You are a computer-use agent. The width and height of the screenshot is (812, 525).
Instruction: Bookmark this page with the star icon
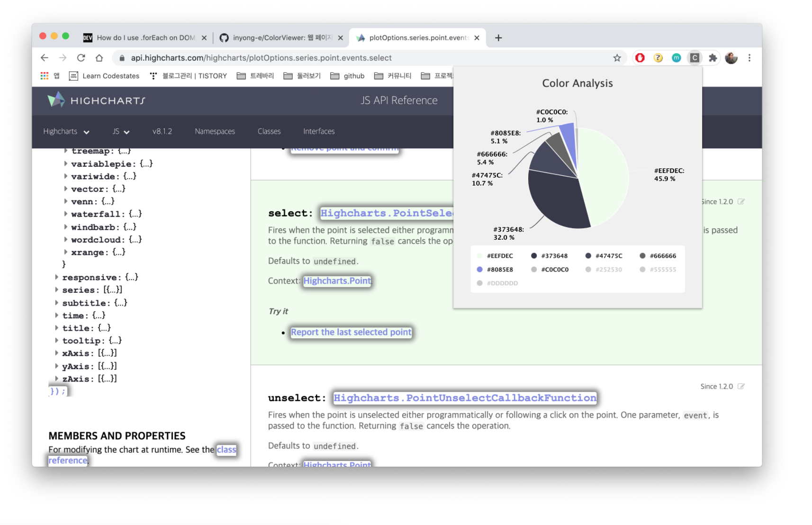pos(617,58)
